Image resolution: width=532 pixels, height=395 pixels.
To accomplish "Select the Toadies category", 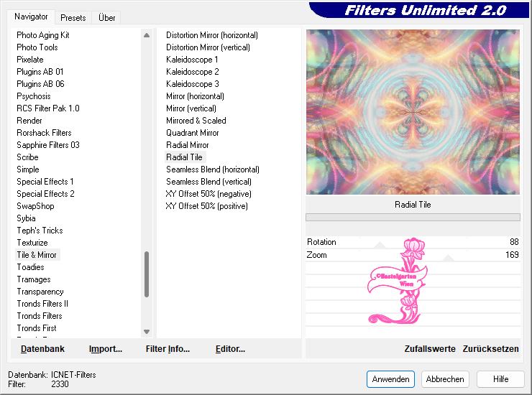I will pos(30,267).
